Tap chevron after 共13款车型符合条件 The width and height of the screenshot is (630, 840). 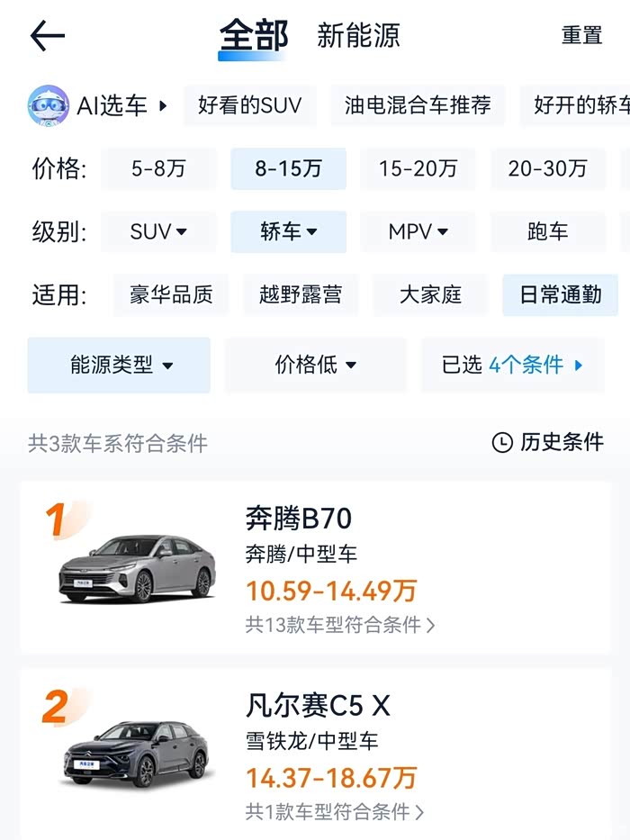point(430,625)
